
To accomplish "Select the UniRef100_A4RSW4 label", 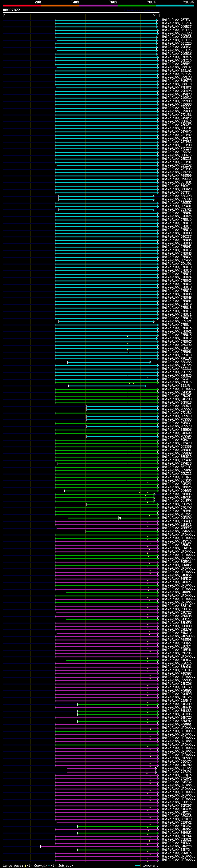I will coord(177,498).
